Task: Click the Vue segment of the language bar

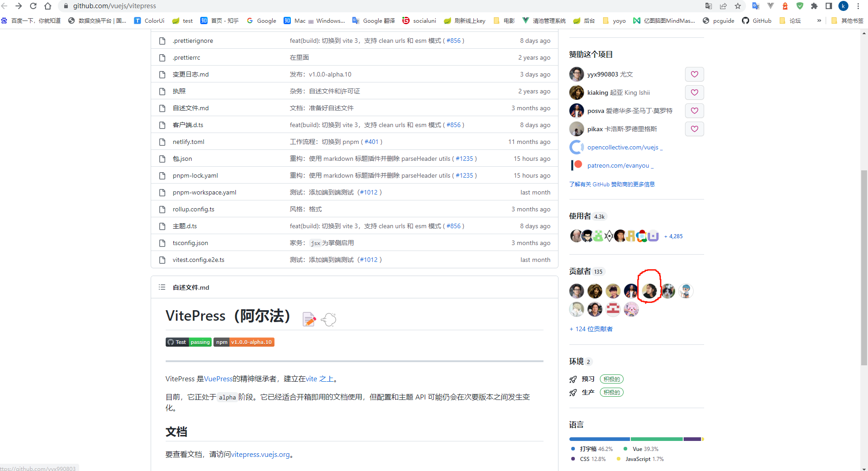Action: [655, 439]
